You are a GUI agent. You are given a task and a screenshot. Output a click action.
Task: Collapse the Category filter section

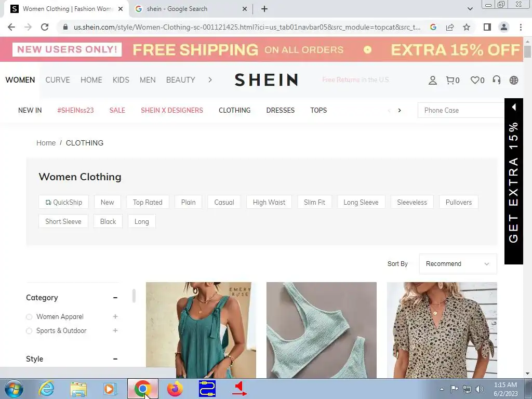click(x=115, y=298)
